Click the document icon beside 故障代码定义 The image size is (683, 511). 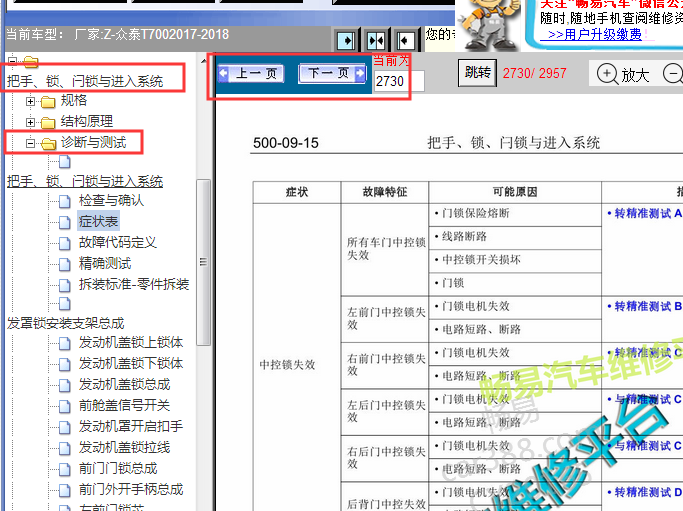[x=64, y=243]
